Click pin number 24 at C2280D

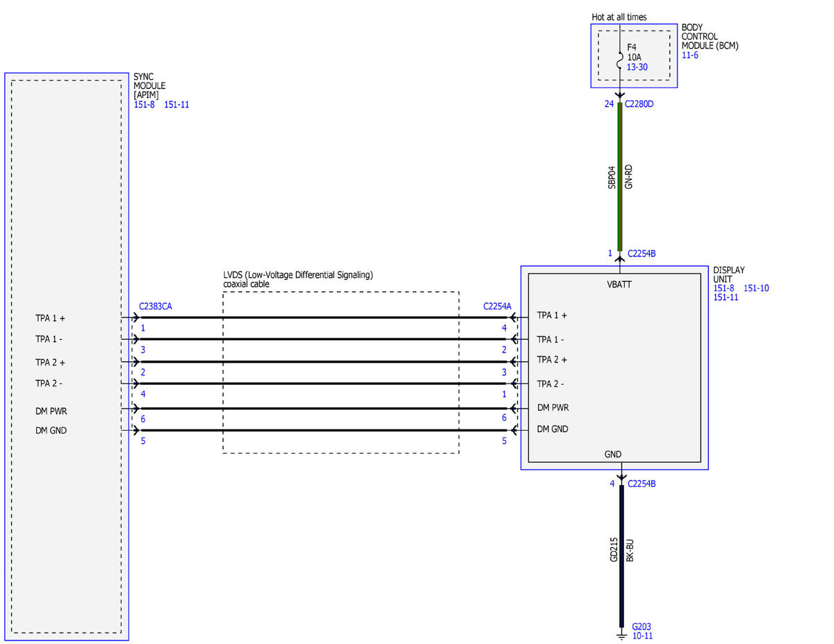tap(609, 105)
